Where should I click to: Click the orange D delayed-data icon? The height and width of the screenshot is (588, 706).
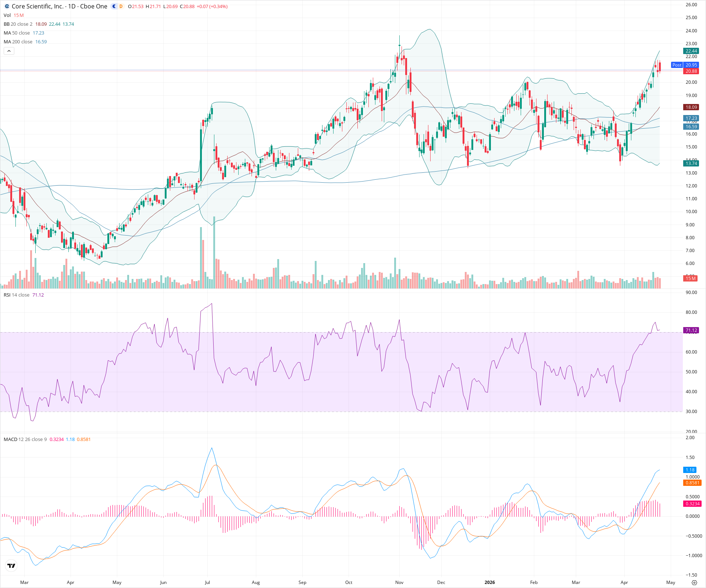(121, 6)
